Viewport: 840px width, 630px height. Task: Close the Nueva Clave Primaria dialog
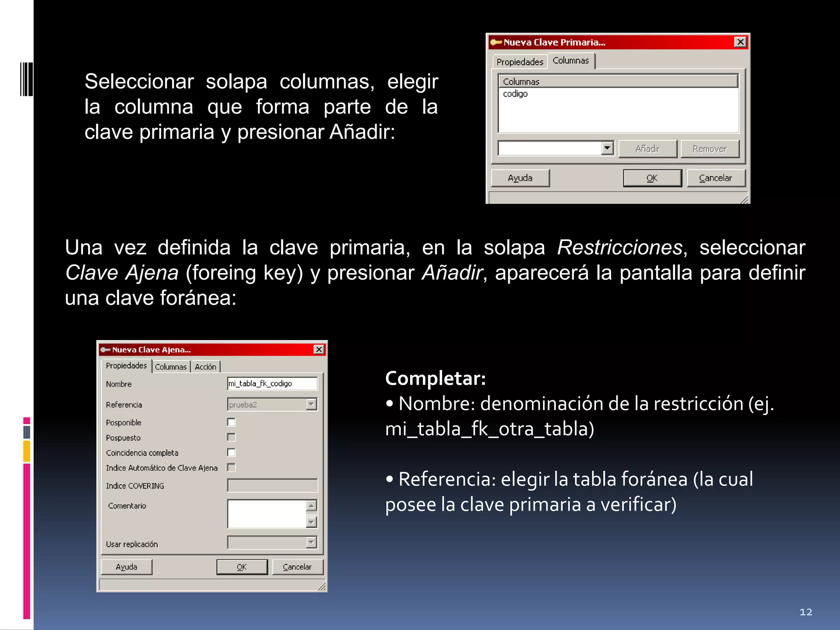740,42
